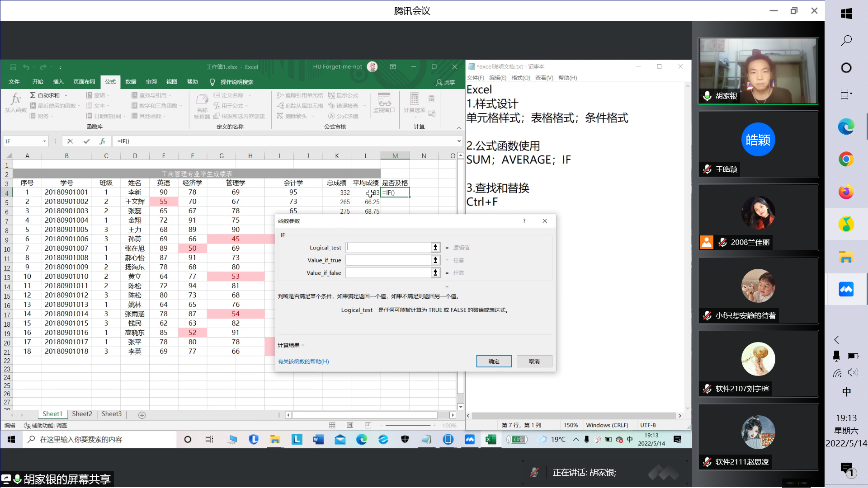Toggle Show Formulas in formula auditing
The image size is (868, 488).
coord(343,95)
